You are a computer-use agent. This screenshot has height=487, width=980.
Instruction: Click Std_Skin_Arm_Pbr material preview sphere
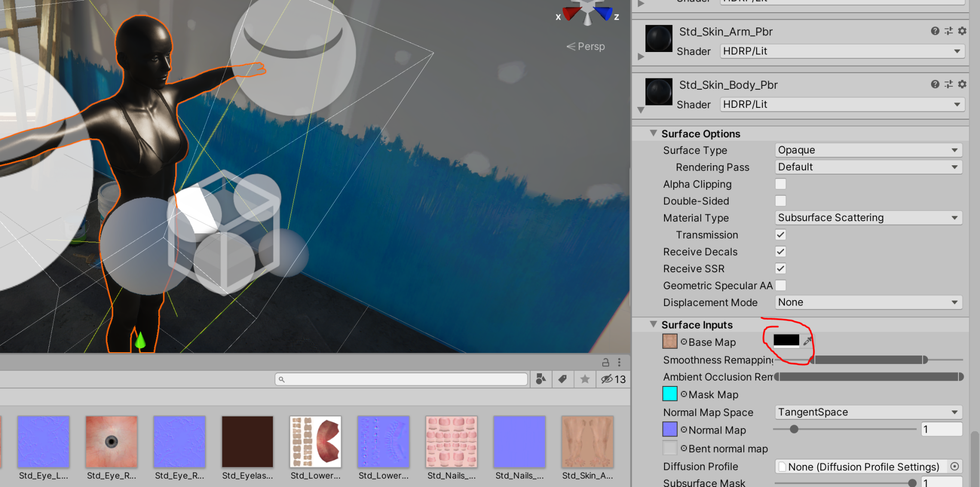(x=659, y=39)
